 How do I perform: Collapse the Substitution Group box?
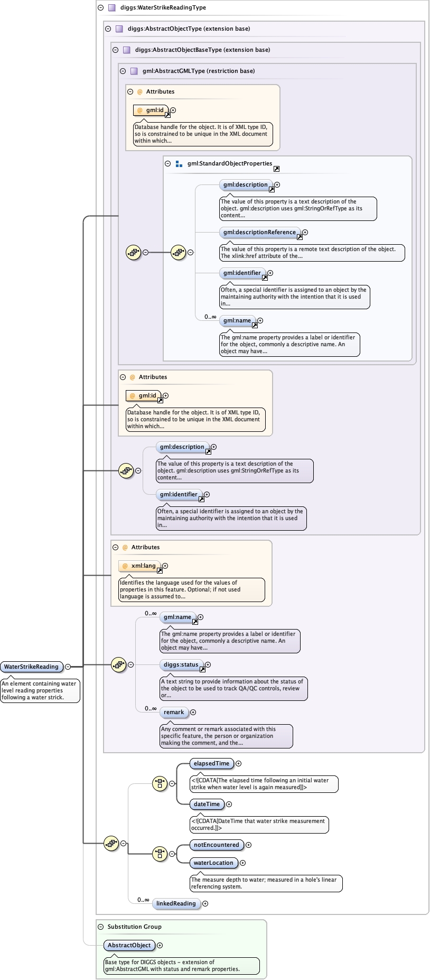pyautogui.click(x=100, y=927)
